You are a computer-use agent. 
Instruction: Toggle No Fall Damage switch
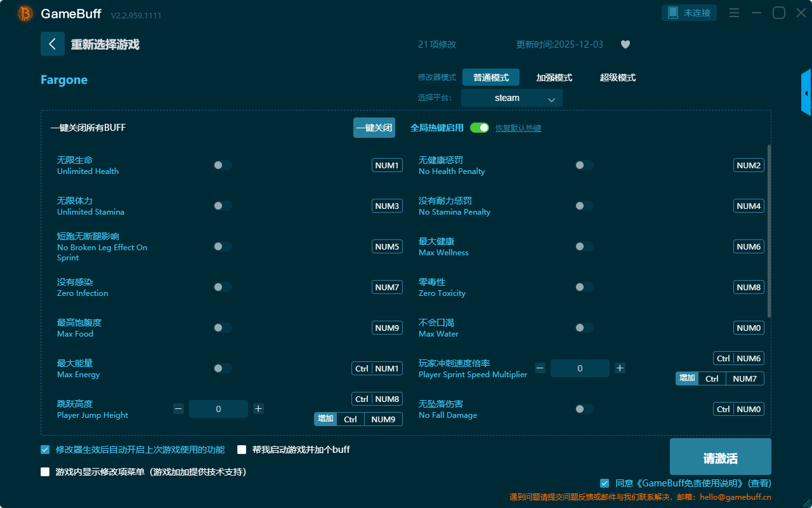click(584, 409)
